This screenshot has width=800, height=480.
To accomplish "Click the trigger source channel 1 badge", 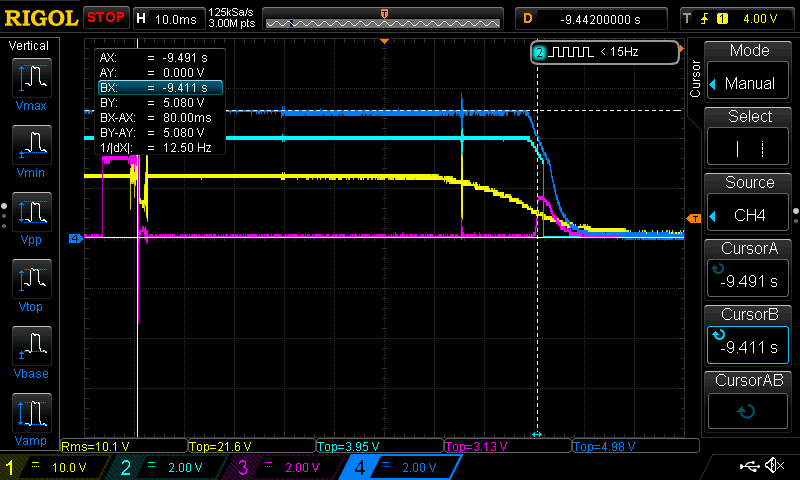I will click(722, 19).
